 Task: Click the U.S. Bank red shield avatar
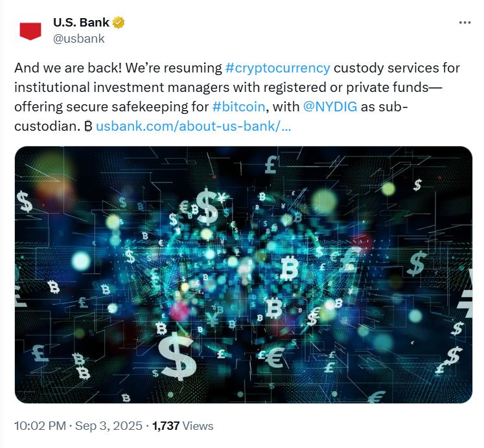[x=30, y=30]
